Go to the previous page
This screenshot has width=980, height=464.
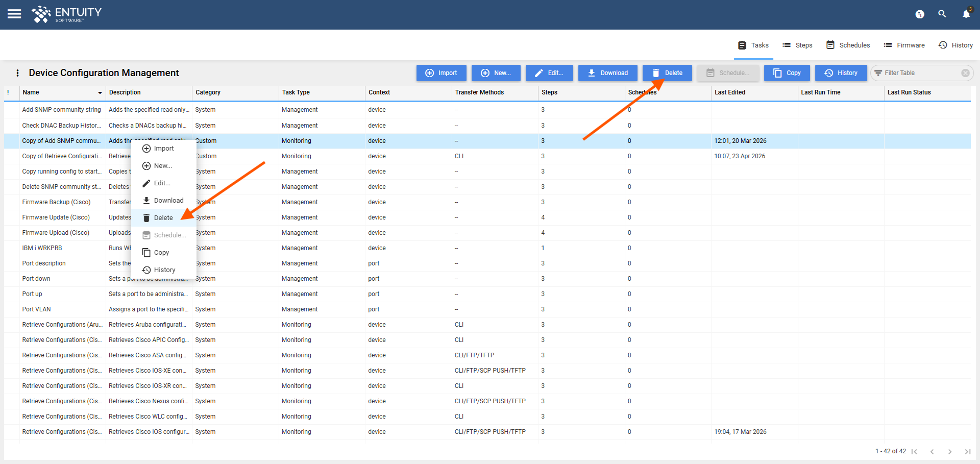pos(932,451)
